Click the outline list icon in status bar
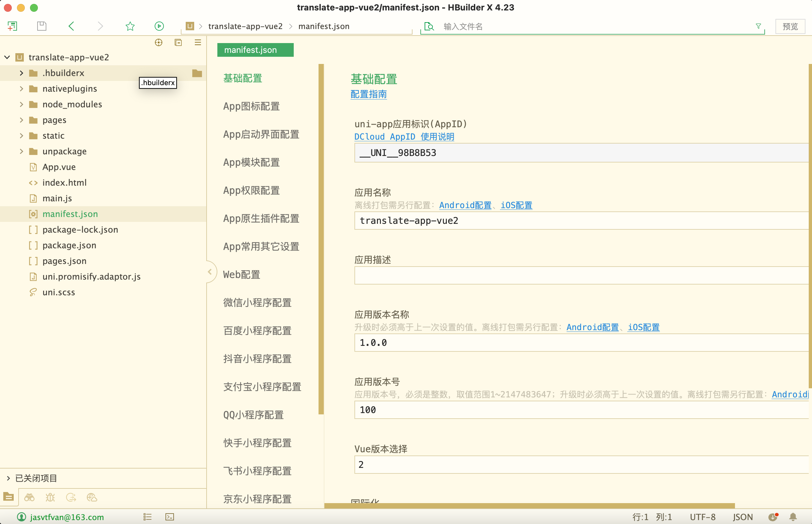Viewport: 812px width, 524px height. [148, 517]
